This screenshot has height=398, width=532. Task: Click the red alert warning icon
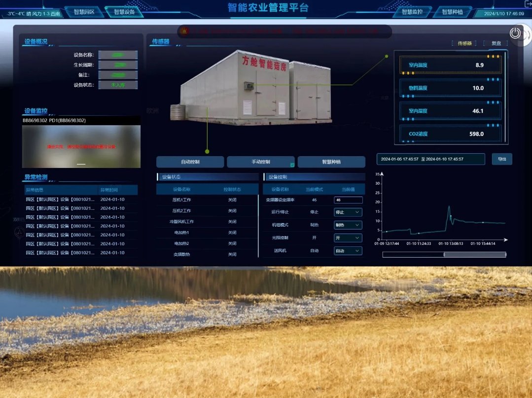[185, 31]
